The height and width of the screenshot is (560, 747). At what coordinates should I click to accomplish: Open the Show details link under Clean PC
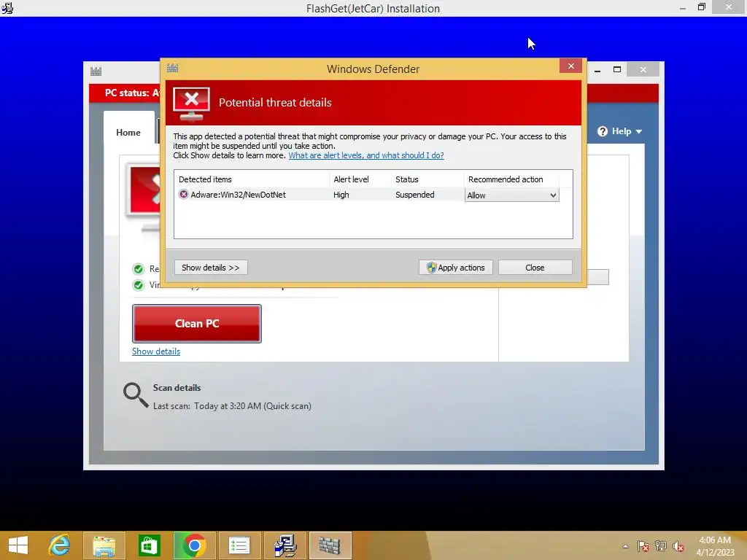156,351
